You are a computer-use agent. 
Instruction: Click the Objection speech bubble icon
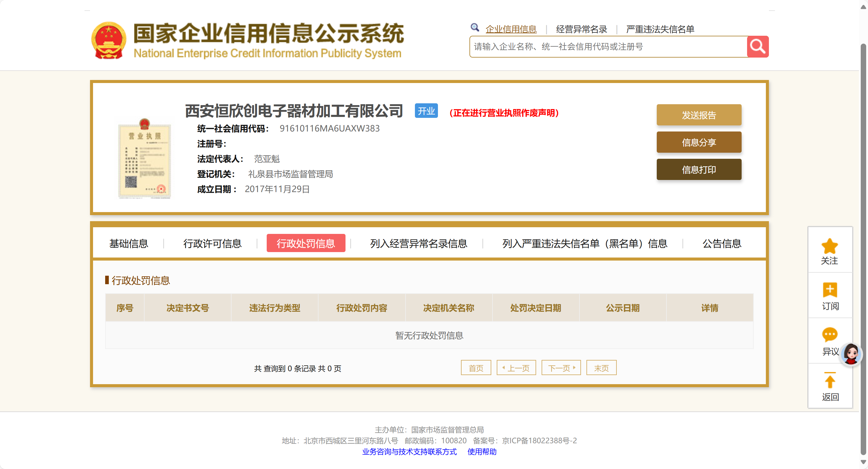point(829,334)
